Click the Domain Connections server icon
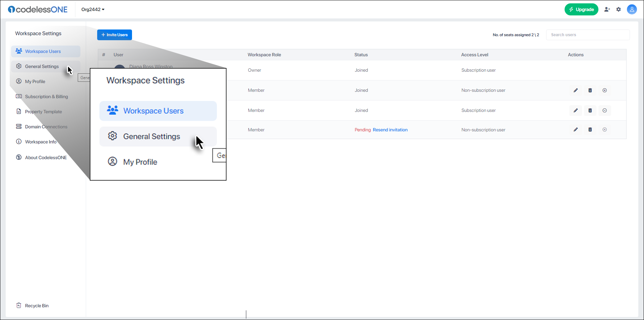The height and width of the screenshot is (320, 644). coord(19,126)
